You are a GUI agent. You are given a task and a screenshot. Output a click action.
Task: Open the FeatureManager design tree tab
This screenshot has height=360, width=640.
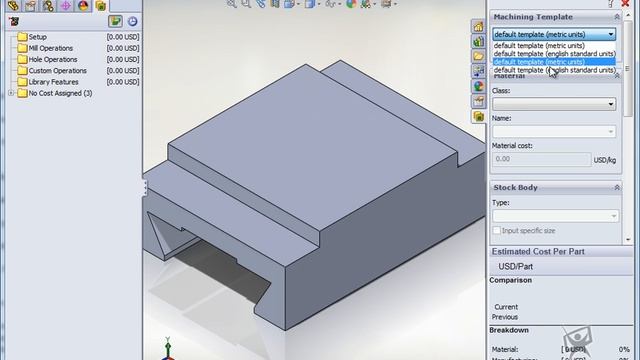coord(13,5)
